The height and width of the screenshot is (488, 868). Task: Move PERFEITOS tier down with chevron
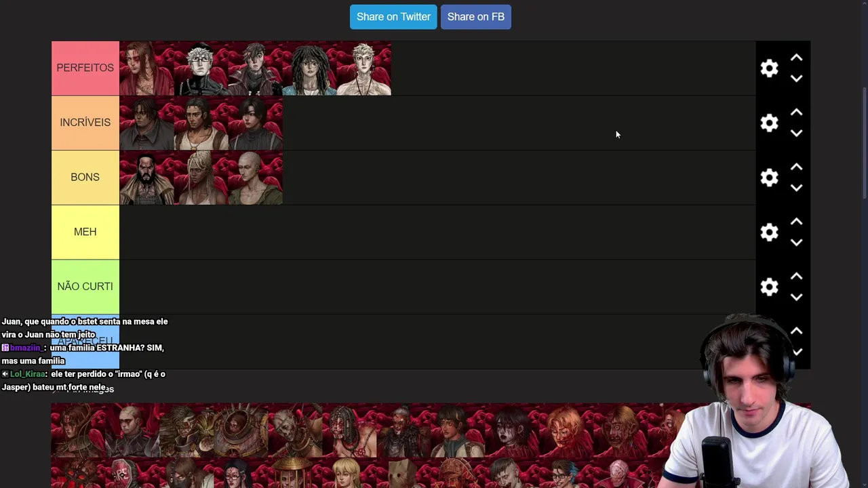coord(796,79)
